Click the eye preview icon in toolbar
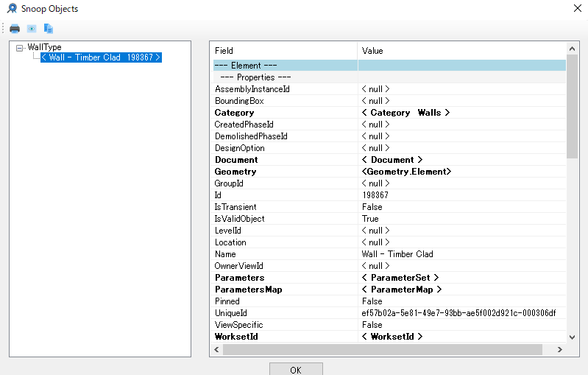588x375 pixels. point(32,29)
